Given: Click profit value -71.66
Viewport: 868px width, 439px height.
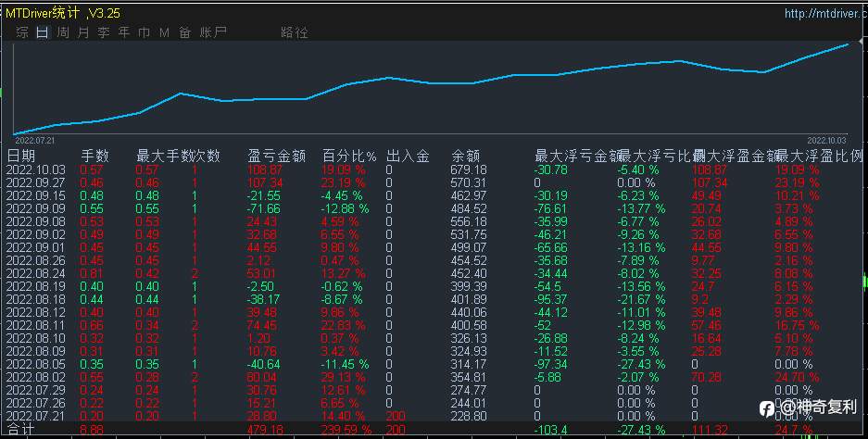Looking at the screenshot, I should tap(263, 208).
